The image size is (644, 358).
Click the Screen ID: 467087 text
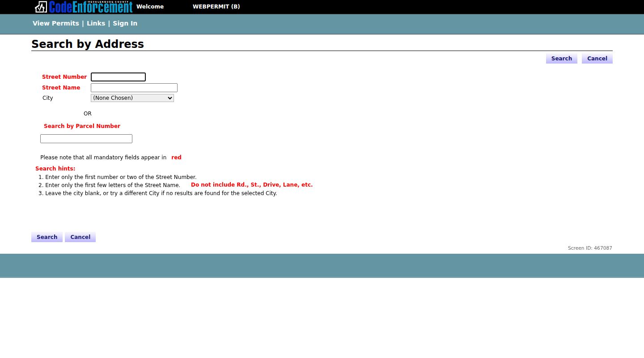point(590,248)
